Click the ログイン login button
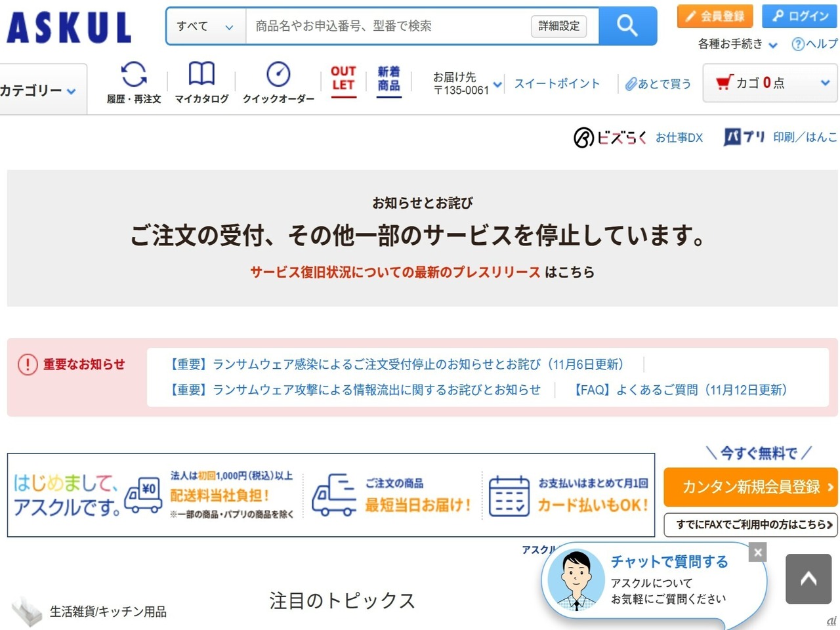 point(800,16)
